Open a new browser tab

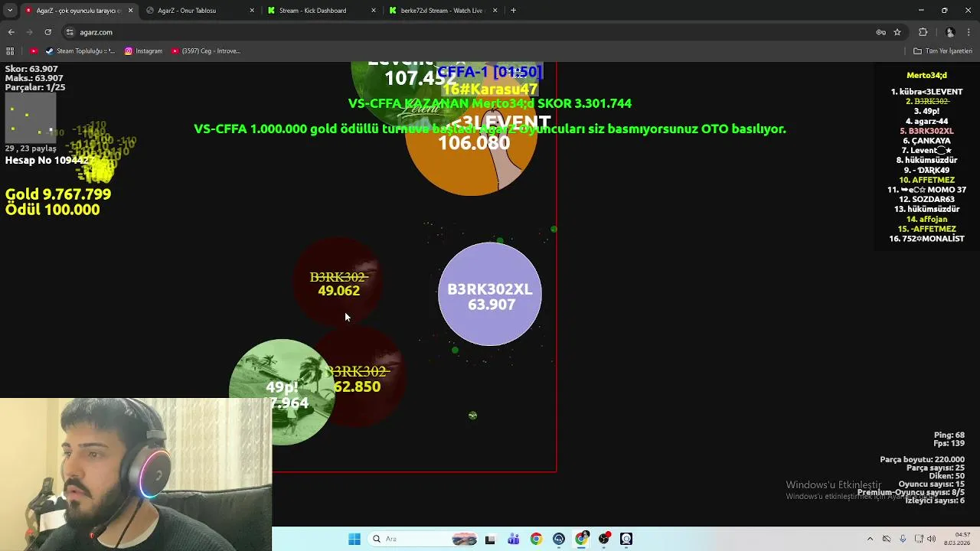pos(513,11)
